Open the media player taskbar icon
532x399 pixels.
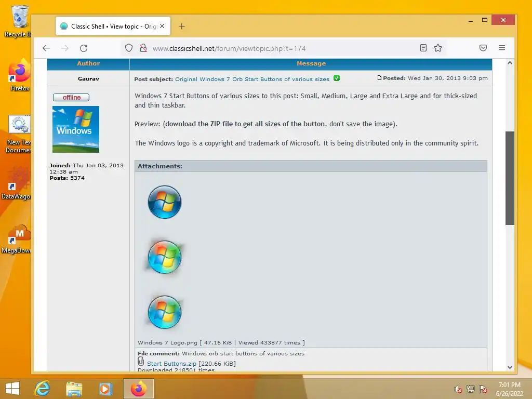point(105,389)
